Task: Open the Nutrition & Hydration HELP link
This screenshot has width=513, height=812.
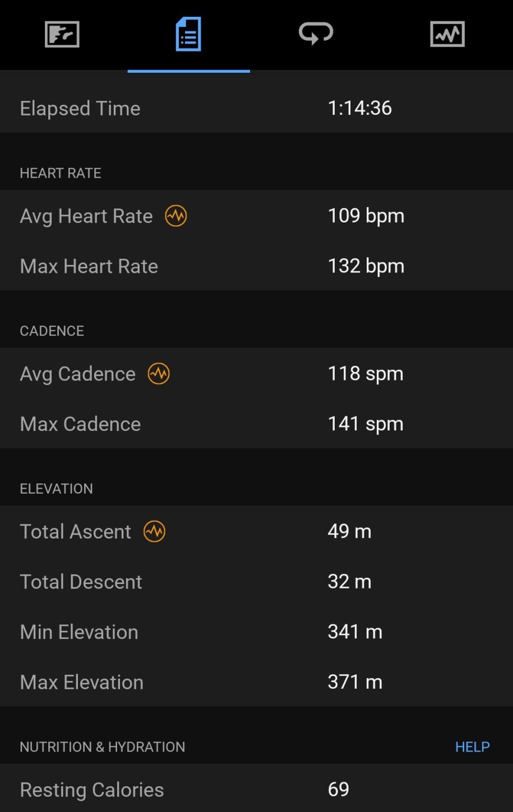Action: (x=472, y=746)
